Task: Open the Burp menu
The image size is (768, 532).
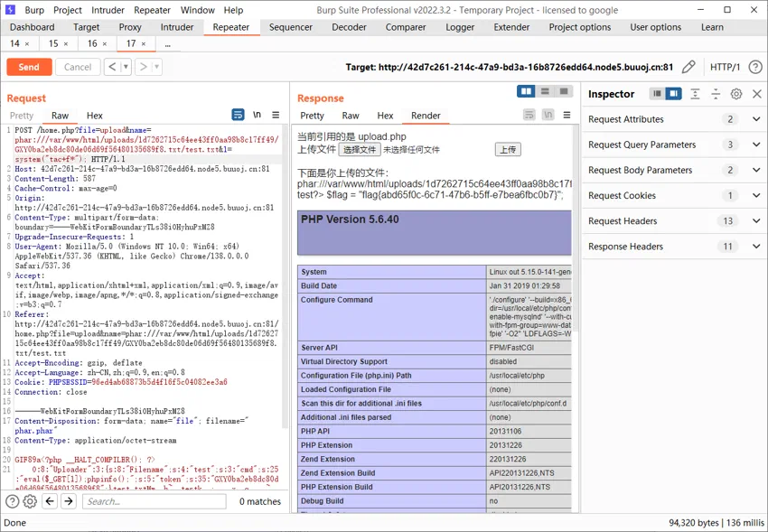Action: click(x=34, y=10)
